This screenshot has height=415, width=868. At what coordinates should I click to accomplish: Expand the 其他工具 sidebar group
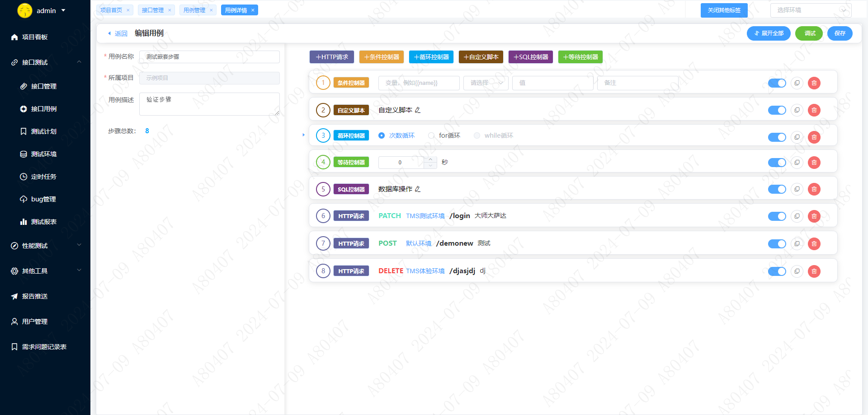click(x=45, y=271)
